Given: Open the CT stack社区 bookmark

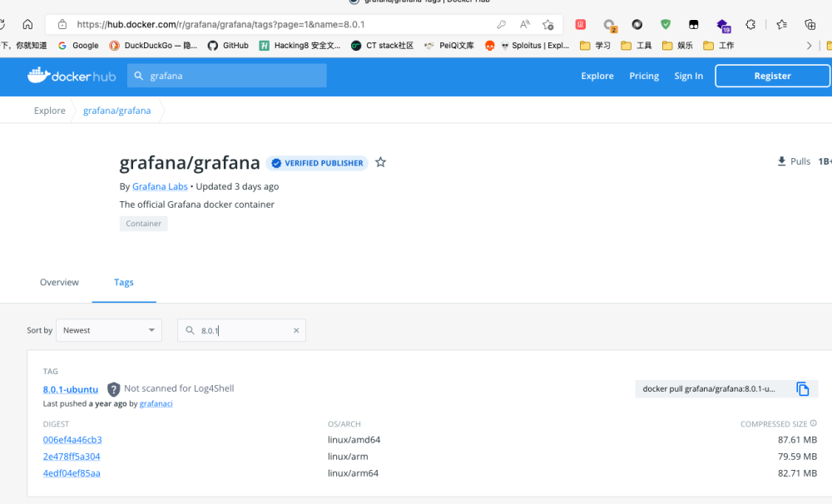Looking at the screenshot, I should 382,46.
